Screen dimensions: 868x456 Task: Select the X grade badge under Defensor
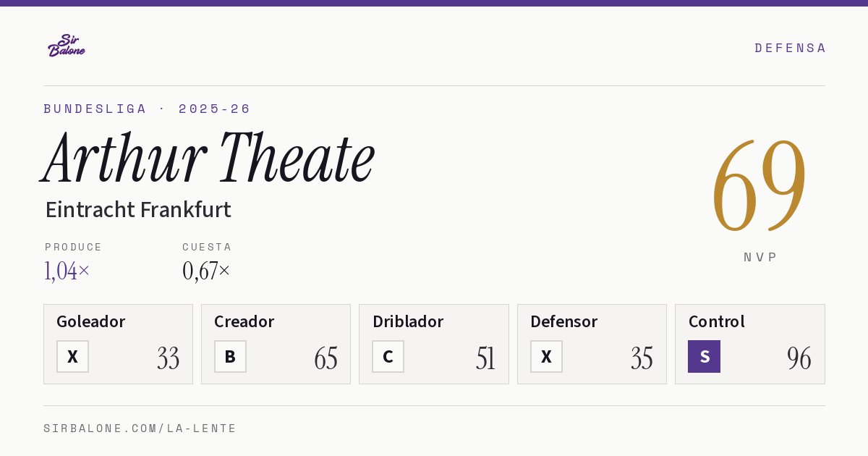(x=546, y=356)
